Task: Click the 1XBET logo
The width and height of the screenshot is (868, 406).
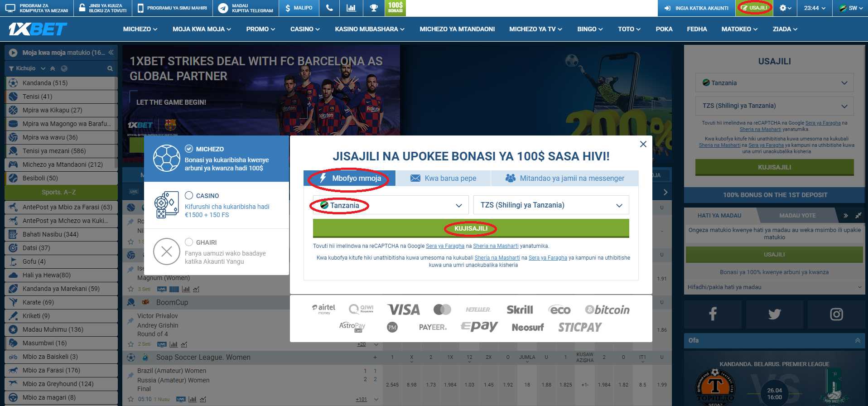Action: click(x=38, y=29)
